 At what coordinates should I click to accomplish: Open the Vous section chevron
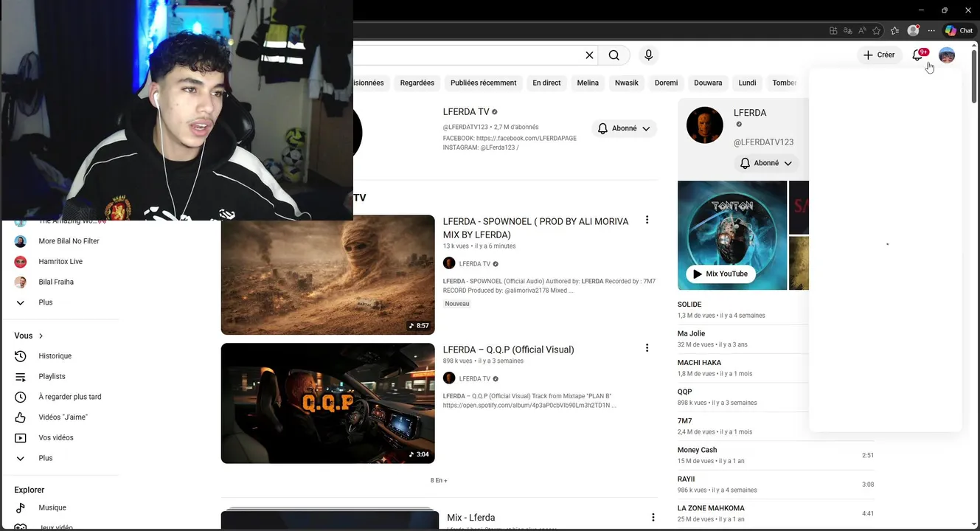(41, 336)
